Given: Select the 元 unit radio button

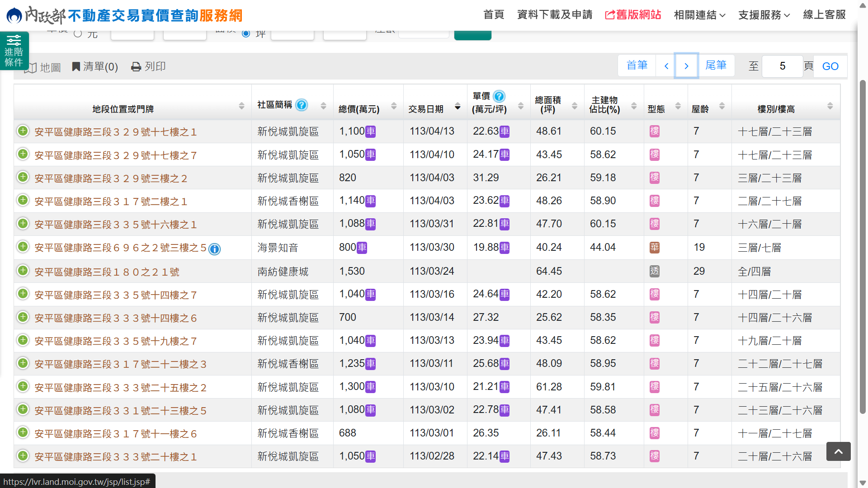Looking at the screenshot, I should tap(78, 33).
